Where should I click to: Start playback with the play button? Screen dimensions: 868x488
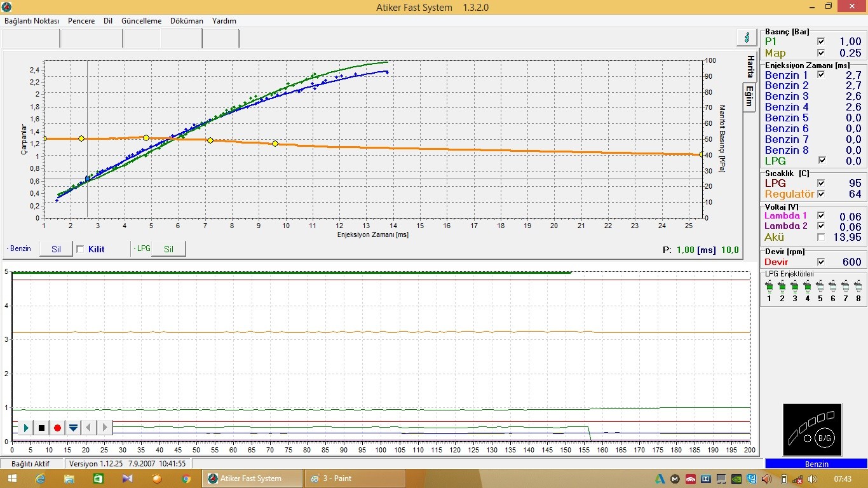tap(26, 428)
